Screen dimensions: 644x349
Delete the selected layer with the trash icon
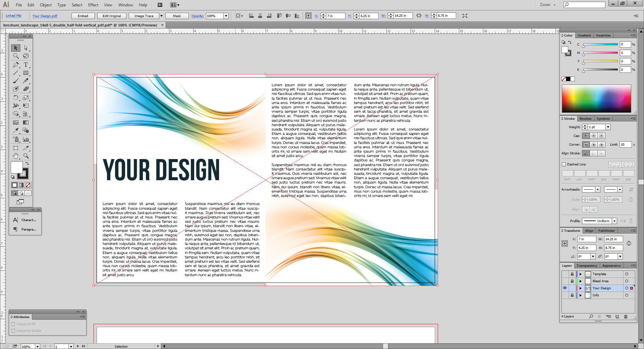point(625,316)
